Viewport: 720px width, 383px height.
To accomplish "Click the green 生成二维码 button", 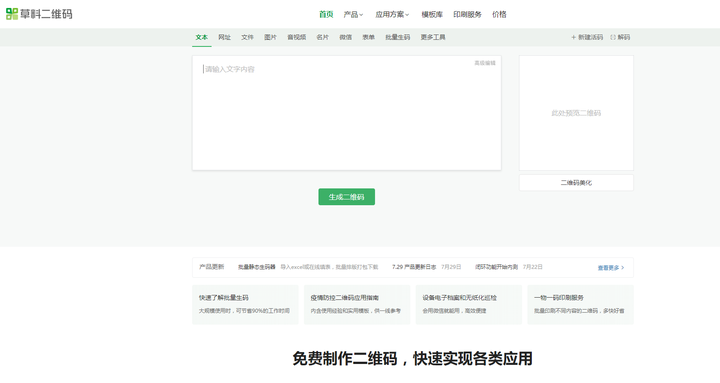I will coord(347,197).
